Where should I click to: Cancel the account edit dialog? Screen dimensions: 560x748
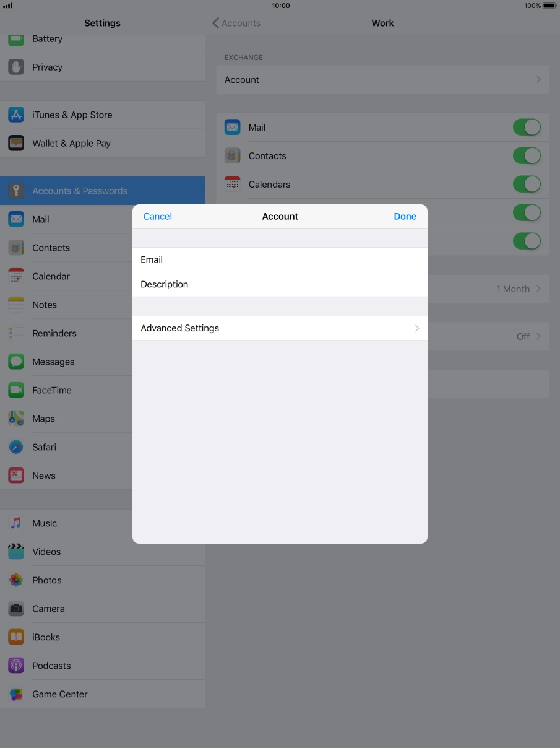[x=157, y=216]
